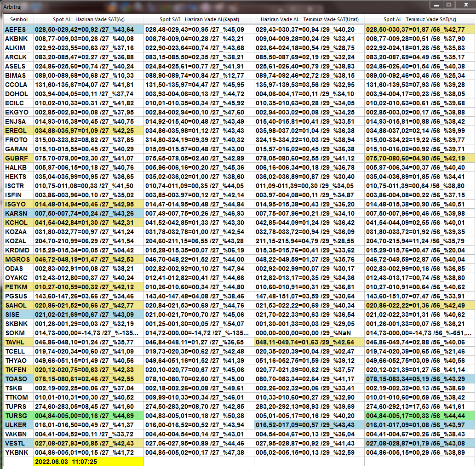Screen dimensions: 476x469
Task: Select the TAVHL symbol cell
Action: [x=18, y=342]
